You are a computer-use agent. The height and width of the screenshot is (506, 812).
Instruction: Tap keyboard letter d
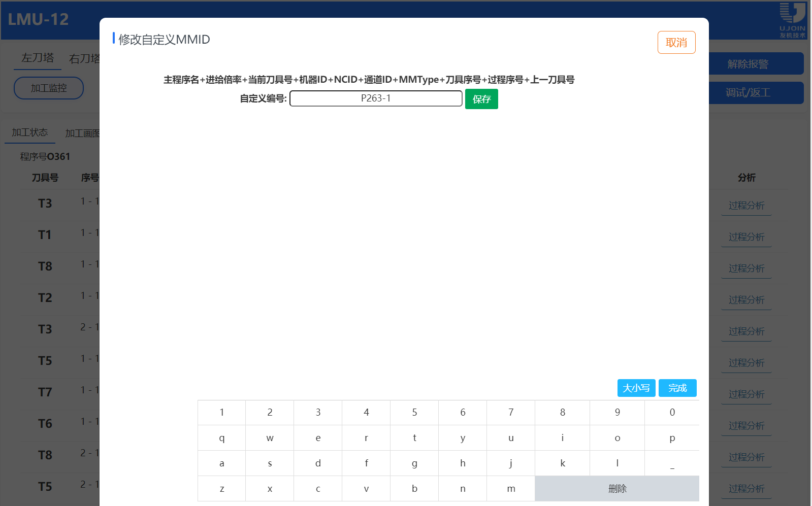pos(318,463)
